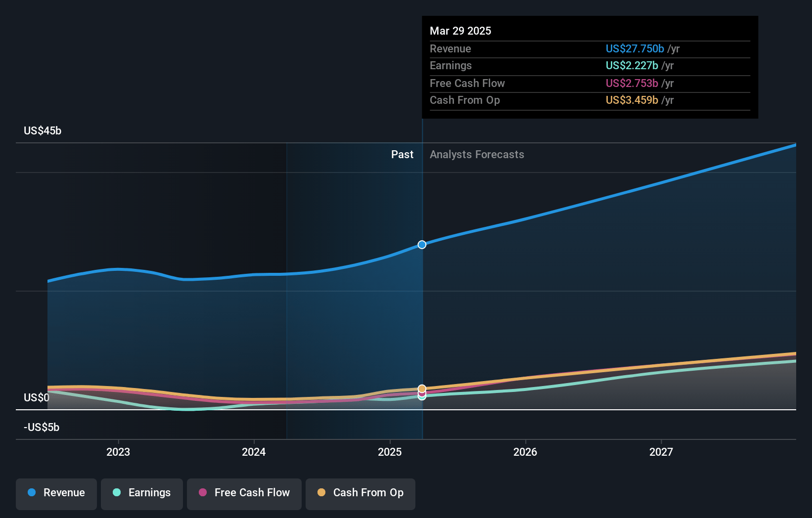Click the Cash From Op tooltip row label
Viewport: 812px width, 518px height.
pos(465,100)
